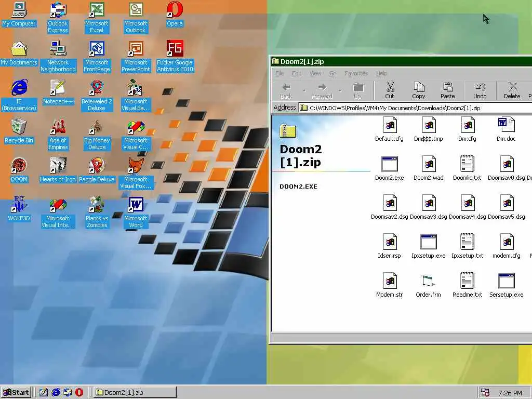Select the Doom2.wad file
This screenshot has width=532, height=399.
(x=428, y=168)
